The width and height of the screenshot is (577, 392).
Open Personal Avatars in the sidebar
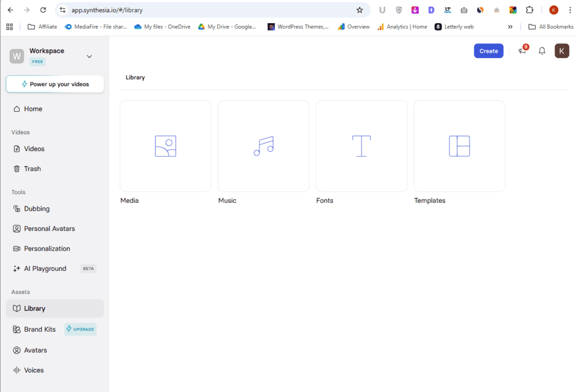[55, 228]
